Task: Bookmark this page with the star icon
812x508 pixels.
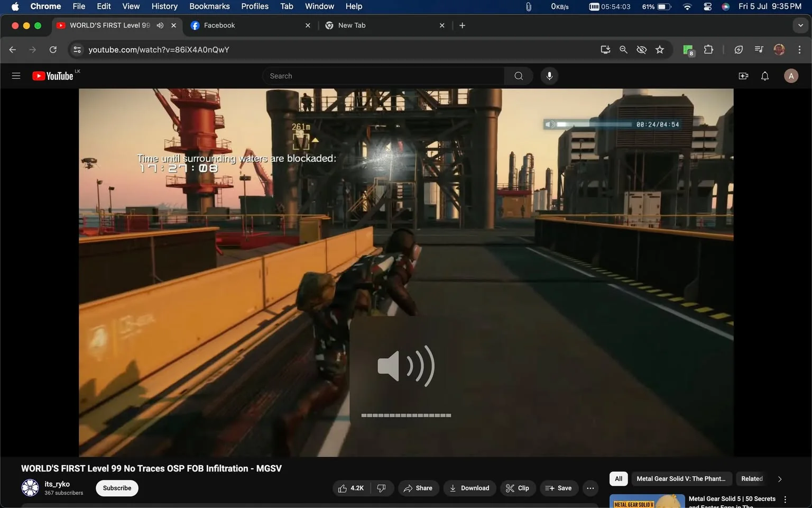Action: pyautogui.click(x=660, y=49)
